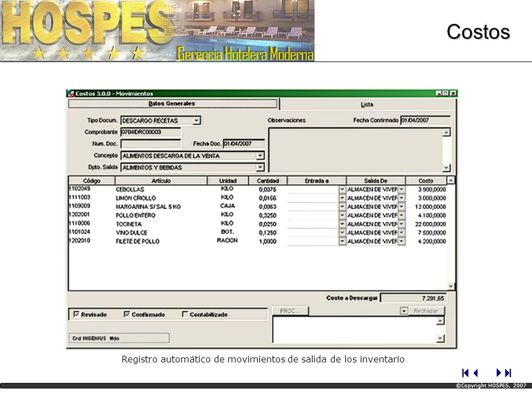Screen dimensions: 532x399
Task: Click the Salida De column header
Action: (376, 181)
